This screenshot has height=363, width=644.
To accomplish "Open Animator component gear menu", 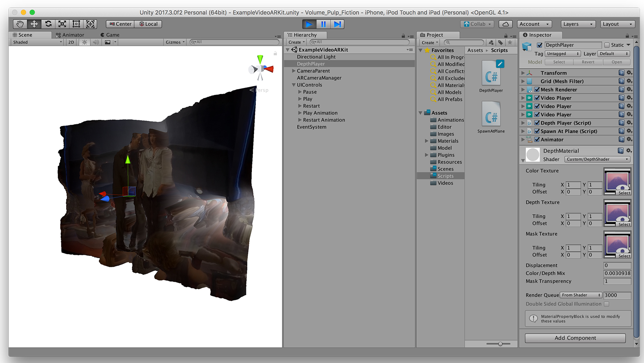I will pyautogui.click(x=629, y=139).
